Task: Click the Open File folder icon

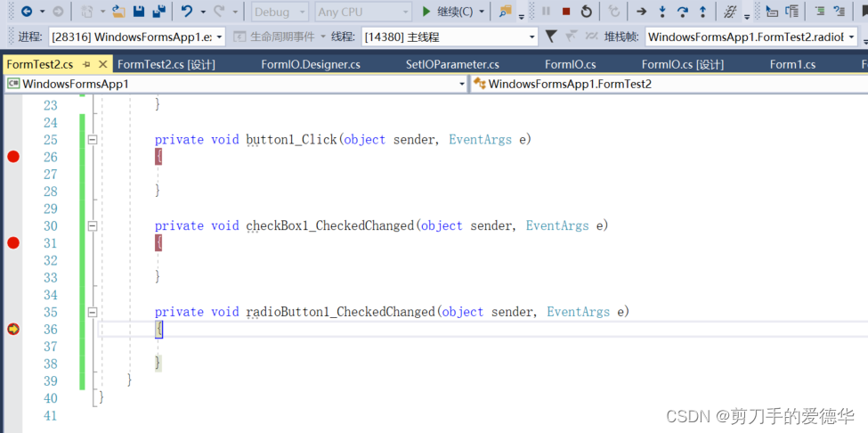Action: 118,11
